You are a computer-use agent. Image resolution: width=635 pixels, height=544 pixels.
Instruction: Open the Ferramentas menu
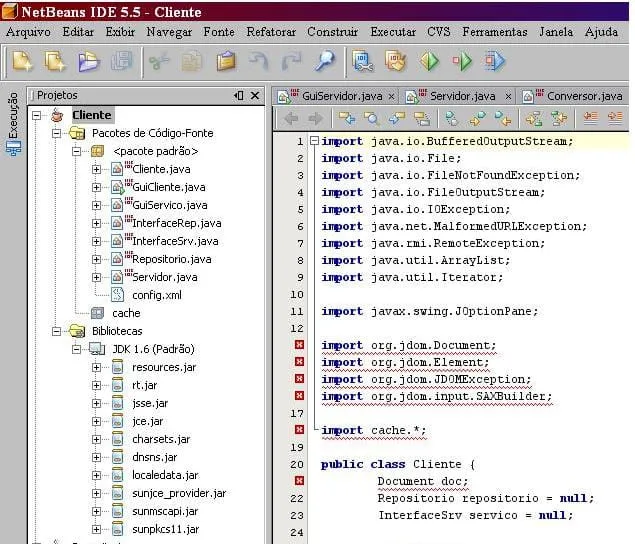[x=494, y=32]
